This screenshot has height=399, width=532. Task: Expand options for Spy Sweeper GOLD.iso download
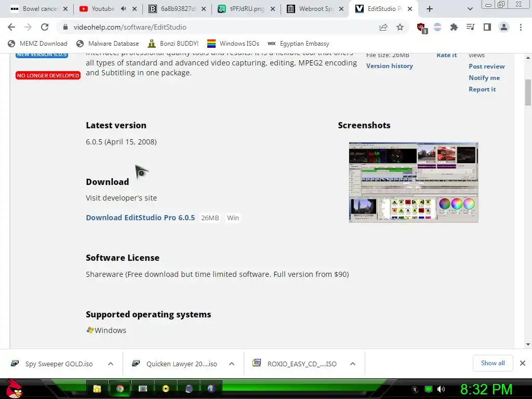click(111, 364)
